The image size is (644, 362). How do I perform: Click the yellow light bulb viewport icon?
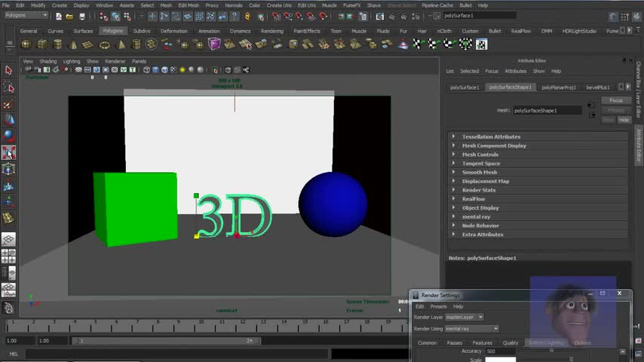click(x=182, y=70)
